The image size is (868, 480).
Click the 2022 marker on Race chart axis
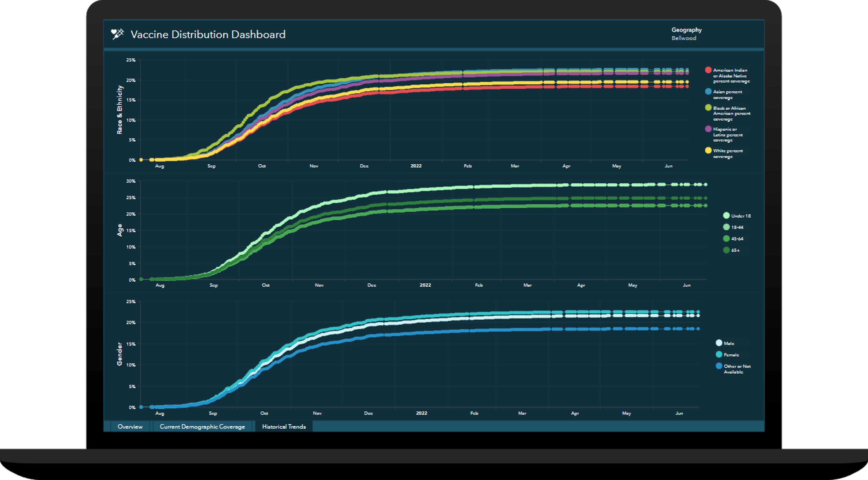[416, 166]
